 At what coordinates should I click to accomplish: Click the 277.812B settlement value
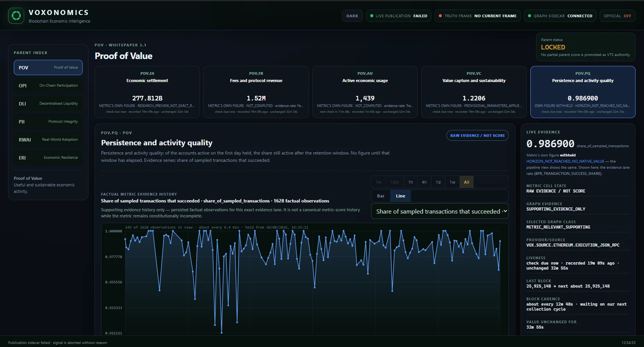[x=147, y=98]
